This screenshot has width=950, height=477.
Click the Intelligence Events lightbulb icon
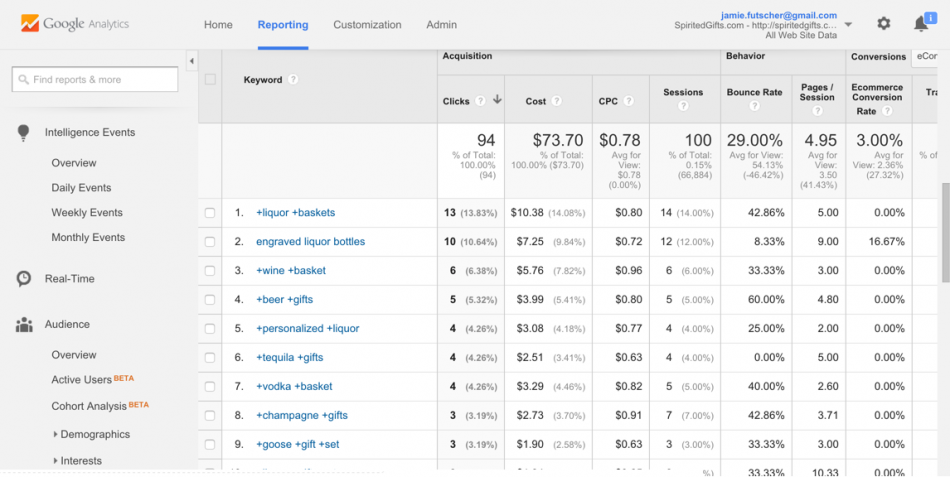(24, 133)
